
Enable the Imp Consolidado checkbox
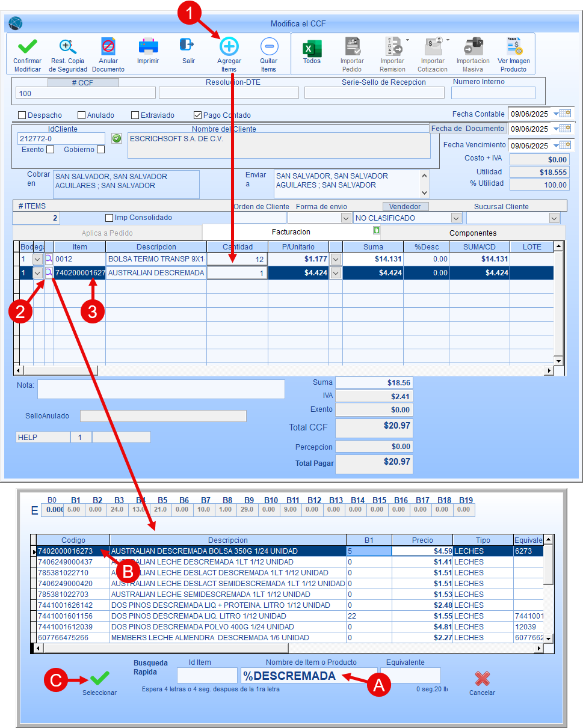coord(109,218)
